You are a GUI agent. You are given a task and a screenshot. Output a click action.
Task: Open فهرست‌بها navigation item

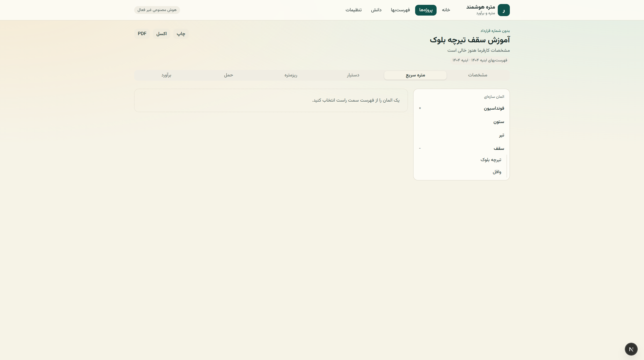coord(400,10)
